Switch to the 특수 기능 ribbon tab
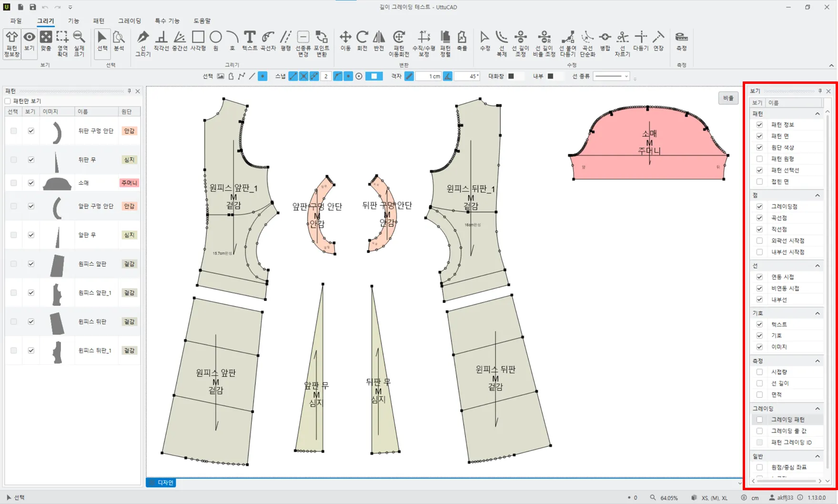The height and width of the screenshot is (504, 838). coord(167,21)
